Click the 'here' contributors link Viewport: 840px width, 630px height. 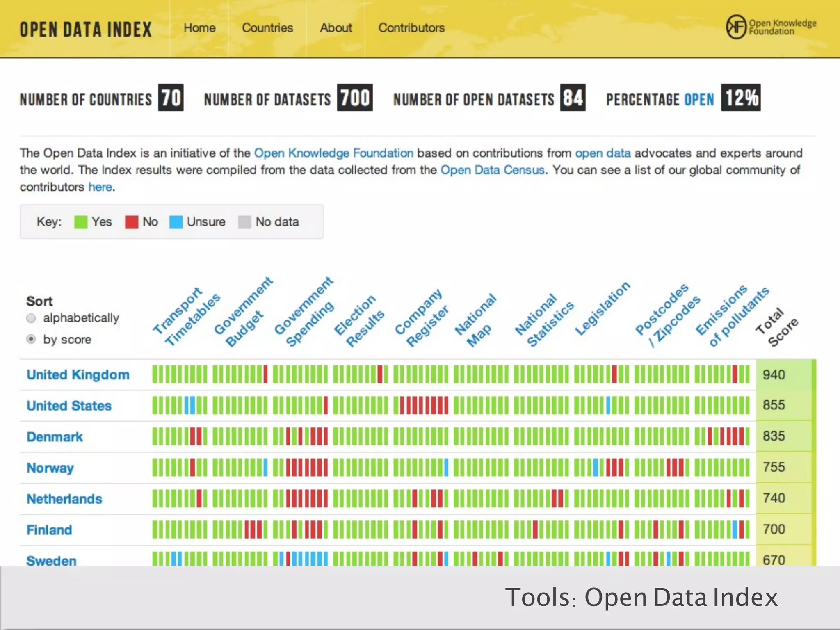(100, 187)
